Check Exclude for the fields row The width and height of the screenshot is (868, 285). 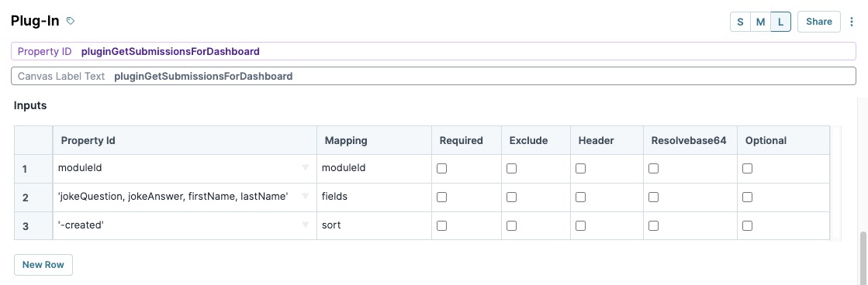click(x=511, y=197)
